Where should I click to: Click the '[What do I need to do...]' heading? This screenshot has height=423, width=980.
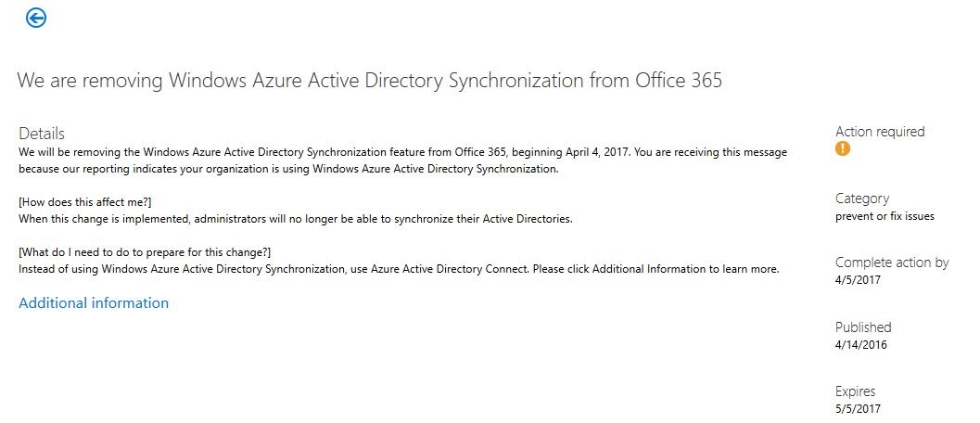point(145,252)
